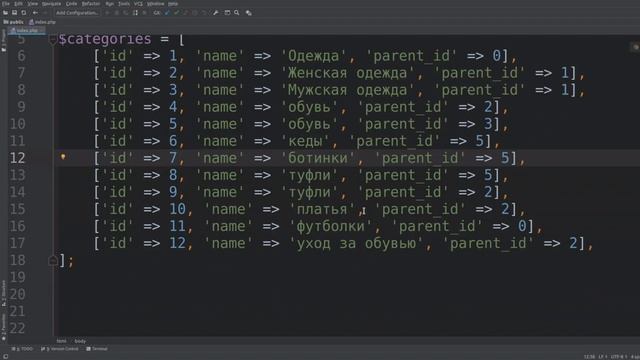This screenshot has width=640, height=360.
Task: Click the body breadcrumb in editor footer
Action: 80,341
